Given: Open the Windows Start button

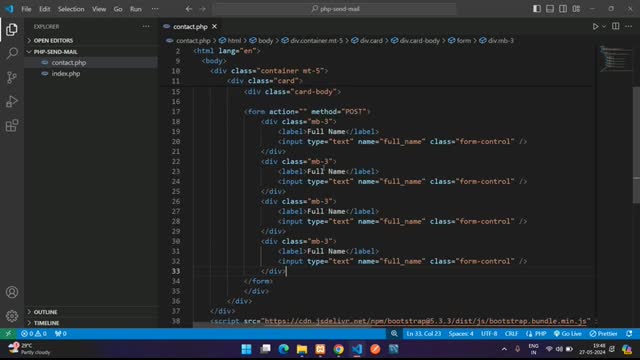Looking at the screenshot, I should (x=247, y=349).
